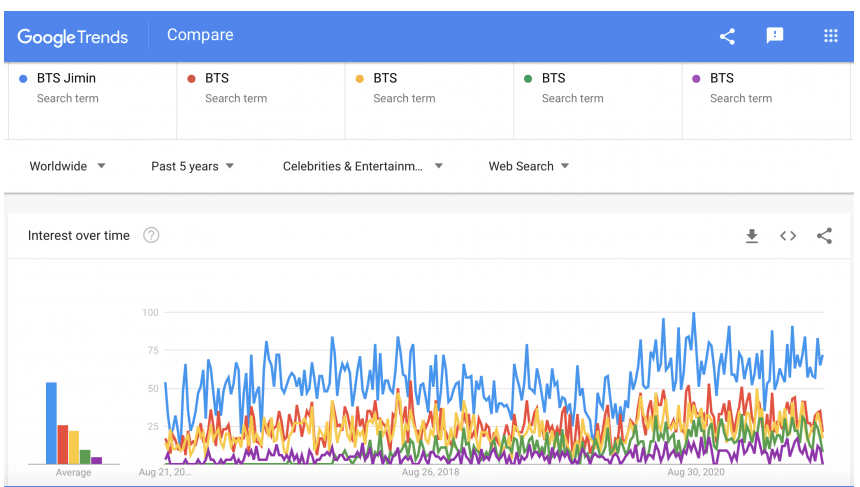Open the send feedback icon in header
Image resolution: width=860 pixels, height=487 pixels.
click(x=774, y=36)
